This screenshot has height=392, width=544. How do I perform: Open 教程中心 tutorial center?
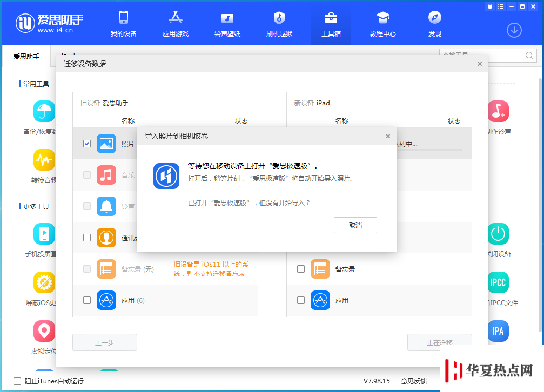click(x=382, y=24)
